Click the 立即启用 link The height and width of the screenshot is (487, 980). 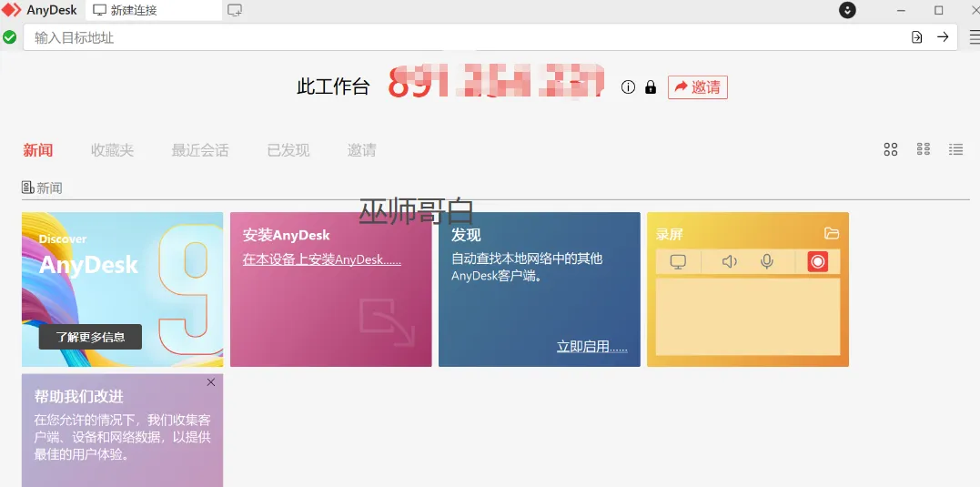[591, 346]
